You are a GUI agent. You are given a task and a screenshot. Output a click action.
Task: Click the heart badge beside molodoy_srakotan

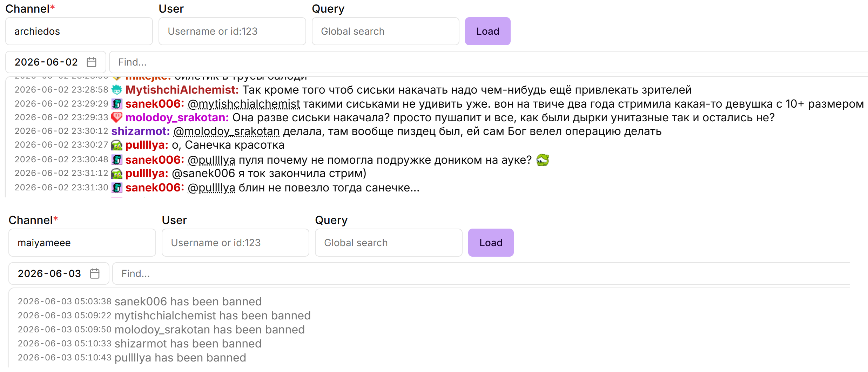tap(117, 117)
